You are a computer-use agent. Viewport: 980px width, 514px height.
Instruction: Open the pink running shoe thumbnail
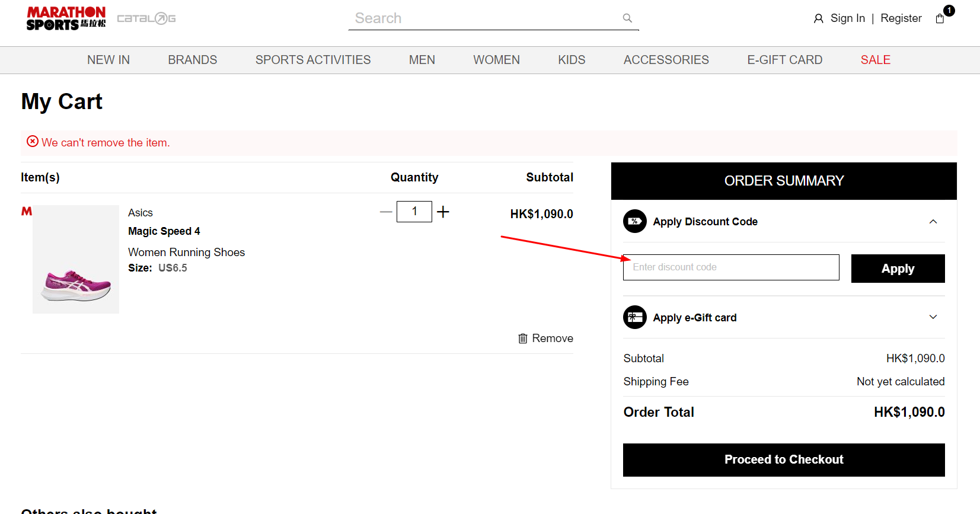[76, 259]
